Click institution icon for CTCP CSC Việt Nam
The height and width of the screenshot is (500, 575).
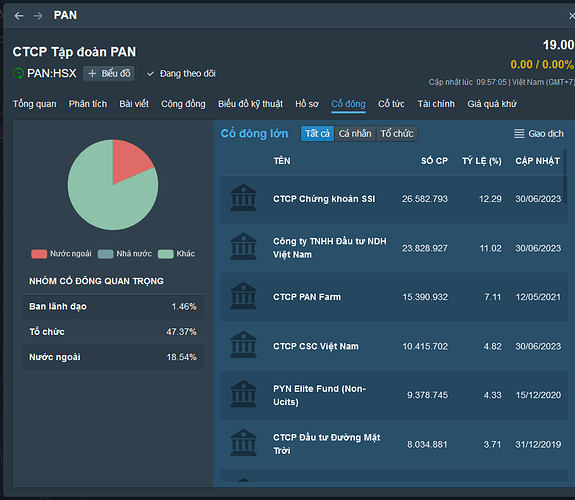tap(243, 345)
